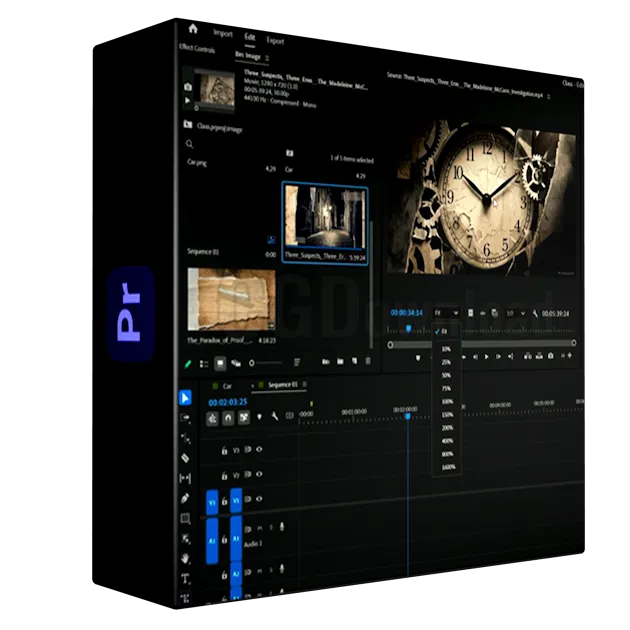Toggle Linked Selection in timeline
The height and width of the screenshot is (630, 630).
244,418
